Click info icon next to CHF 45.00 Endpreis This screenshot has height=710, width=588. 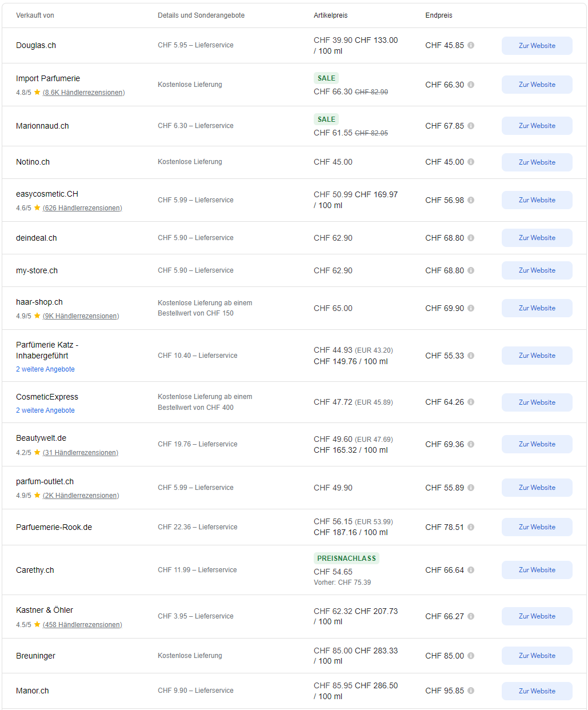(471, 162)
